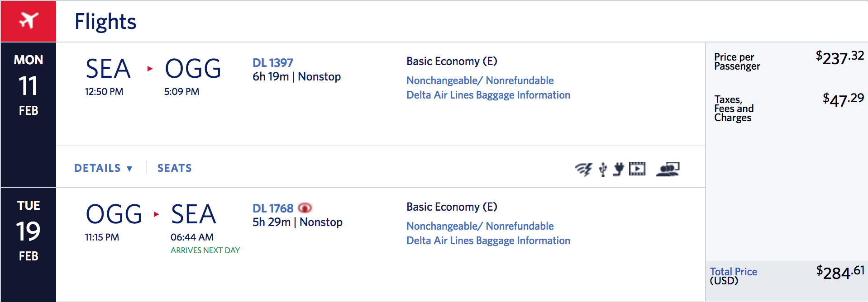This screenshot has width=868, height=302.
Task: Open flight number DL 1397 link
Action: pos(272,63)
